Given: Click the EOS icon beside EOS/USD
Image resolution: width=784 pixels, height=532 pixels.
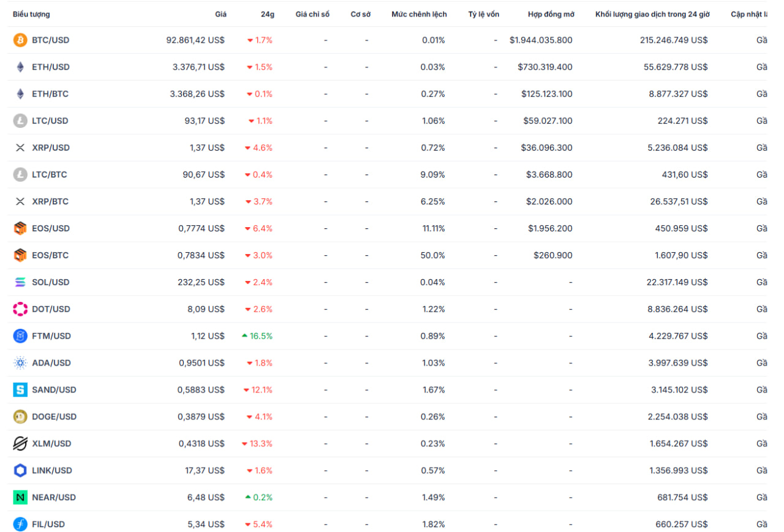Looking at the screenshot, I should 20,228.
